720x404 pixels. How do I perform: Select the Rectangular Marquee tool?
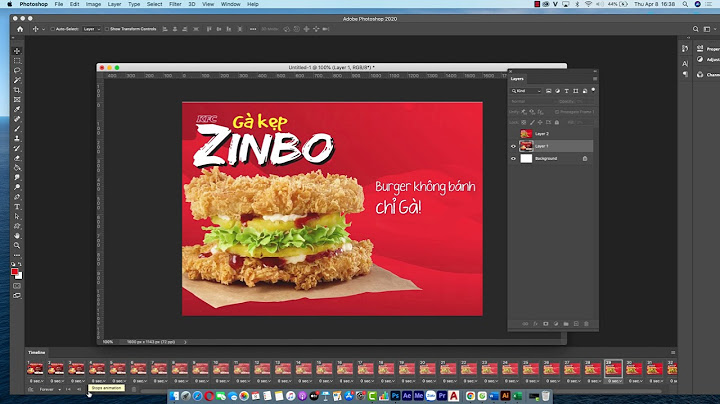click(17, 61)
